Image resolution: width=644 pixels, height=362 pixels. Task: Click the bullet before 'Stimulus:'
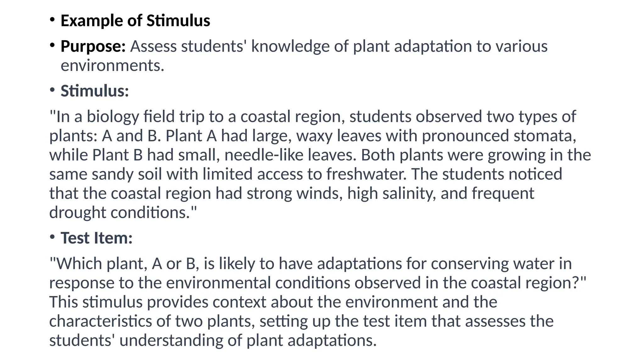52,90
